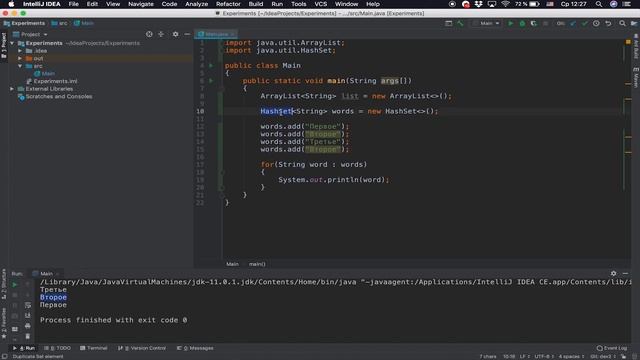Run with coverage from the top toolbar
This screenshot has width=640, height=360.
[533, 24]
